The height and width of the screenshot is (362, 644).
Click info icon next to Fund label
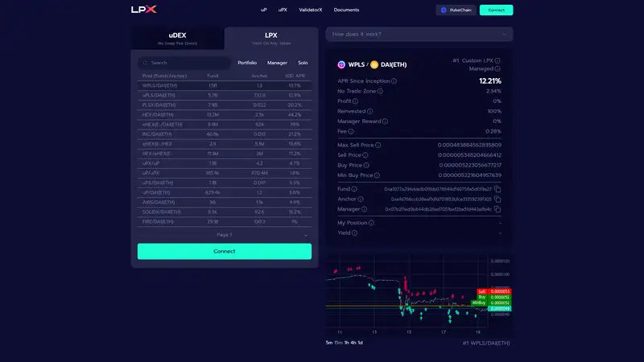coord(354,189)
